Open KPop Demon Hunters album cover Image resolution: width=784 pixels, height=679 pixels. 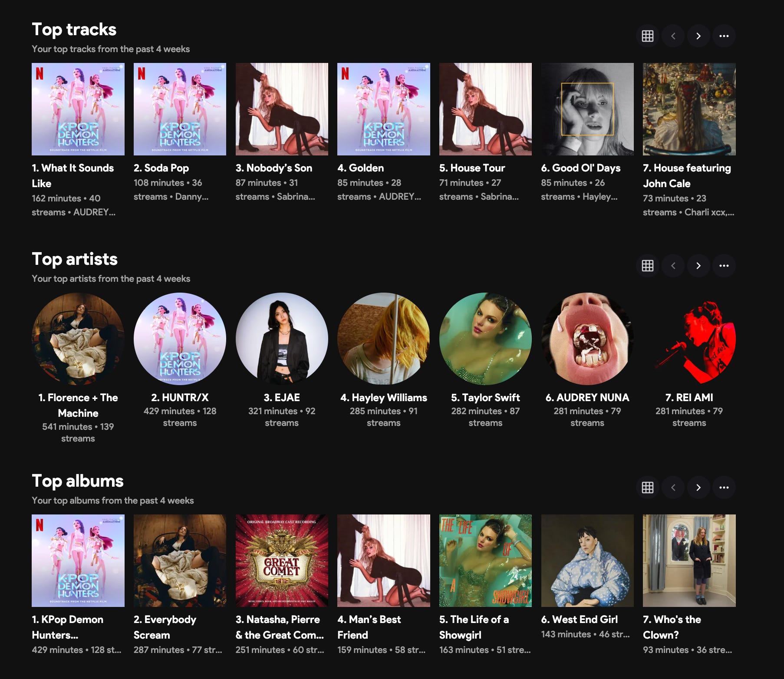78,560
